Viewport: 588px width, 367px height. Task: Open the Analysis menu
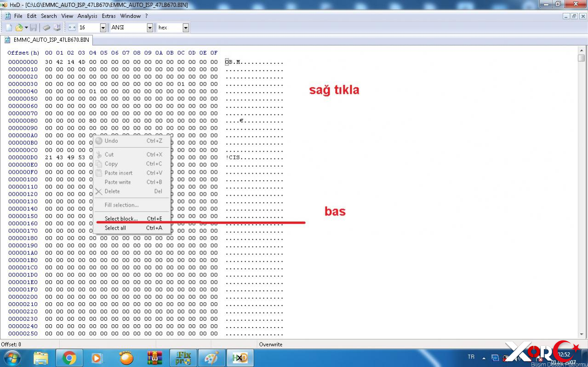pyautogui.click(x=87, y=16)
